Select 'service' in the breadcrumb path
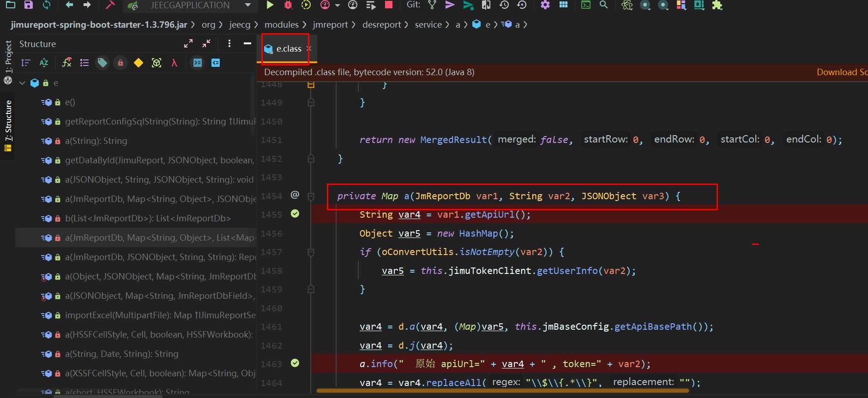868x398 pixels. pos(428,24)
